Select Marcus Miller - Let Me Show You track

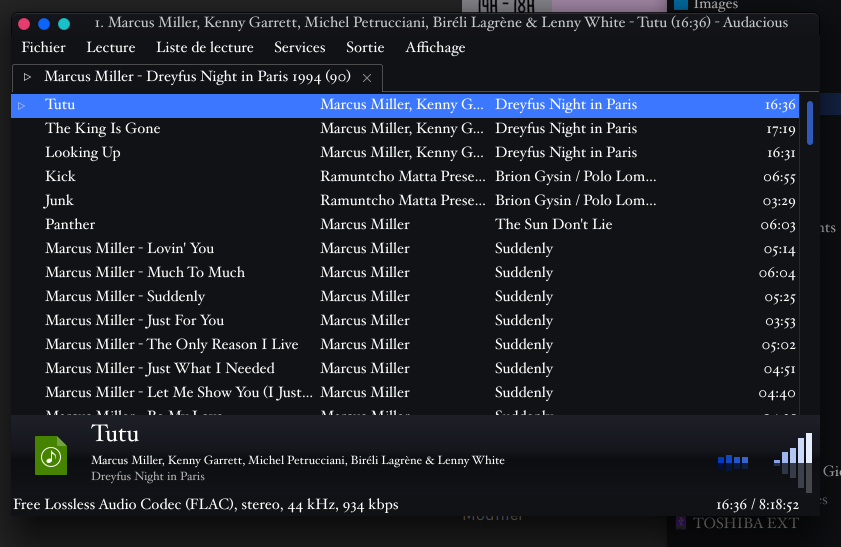point(405,393)
